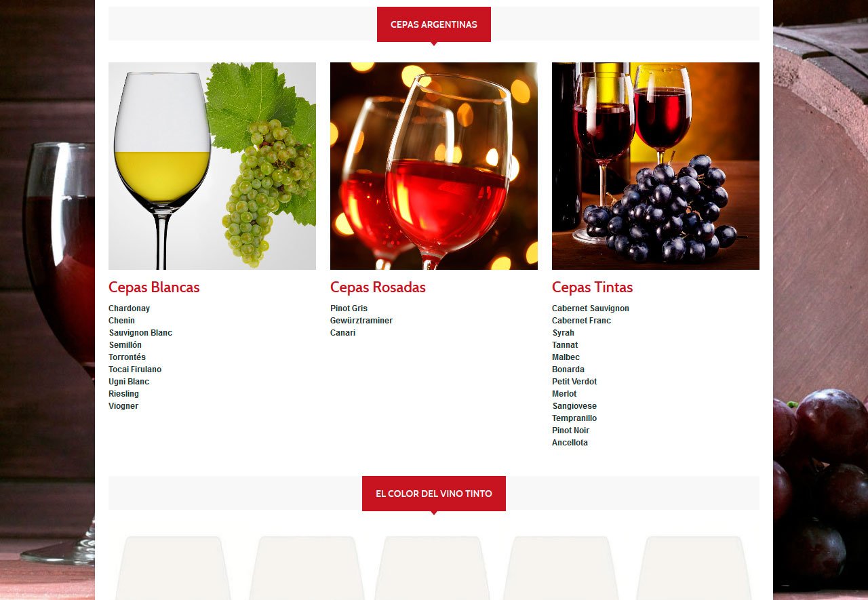Click the Torrontés grape entry
868x600 pixels.
[x=127, y=357]
